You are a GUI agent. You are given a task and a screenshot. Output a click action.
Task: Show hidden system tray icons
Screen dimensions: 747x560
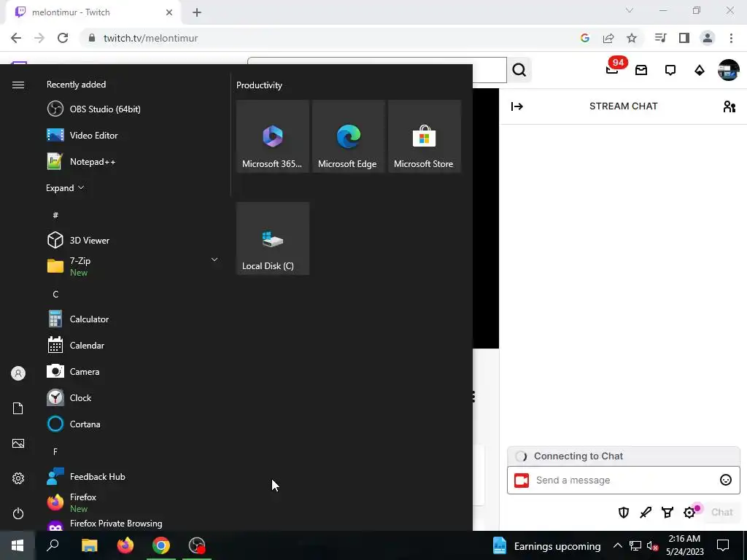617,545
